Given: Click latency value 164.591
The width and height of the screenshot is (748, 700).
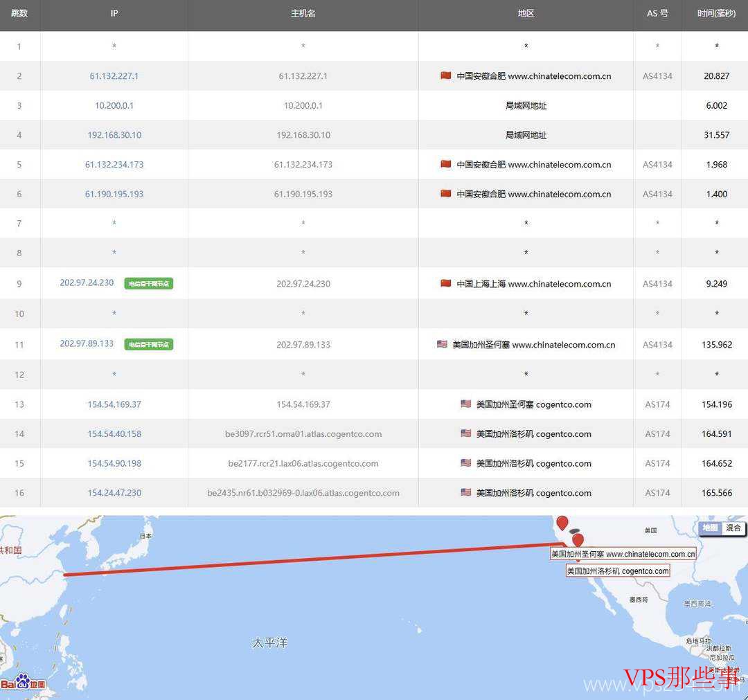Looking at the screenshot, I should click(x=717, y=434).
